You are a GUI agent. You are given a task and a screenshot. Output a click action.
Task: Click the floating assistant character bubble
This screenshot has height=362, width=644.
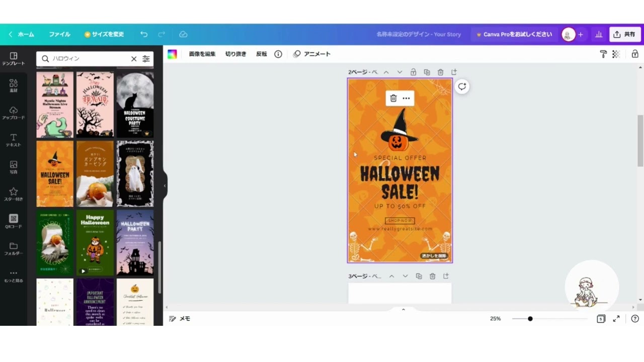[x=592, y=287]
